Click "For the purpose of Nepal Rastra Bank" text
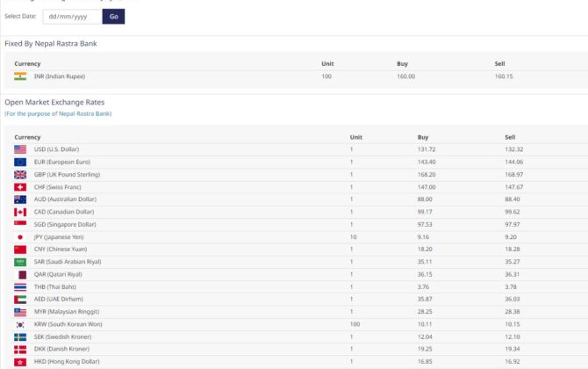Screen dimensions: 588x369 (x=58, y=113)
